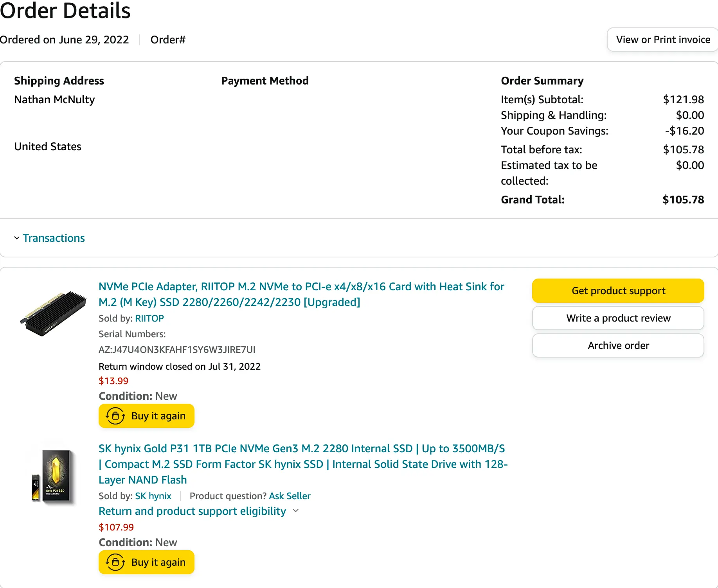
Task: Visit the RIITOP seller page
Action: [149, 318]
